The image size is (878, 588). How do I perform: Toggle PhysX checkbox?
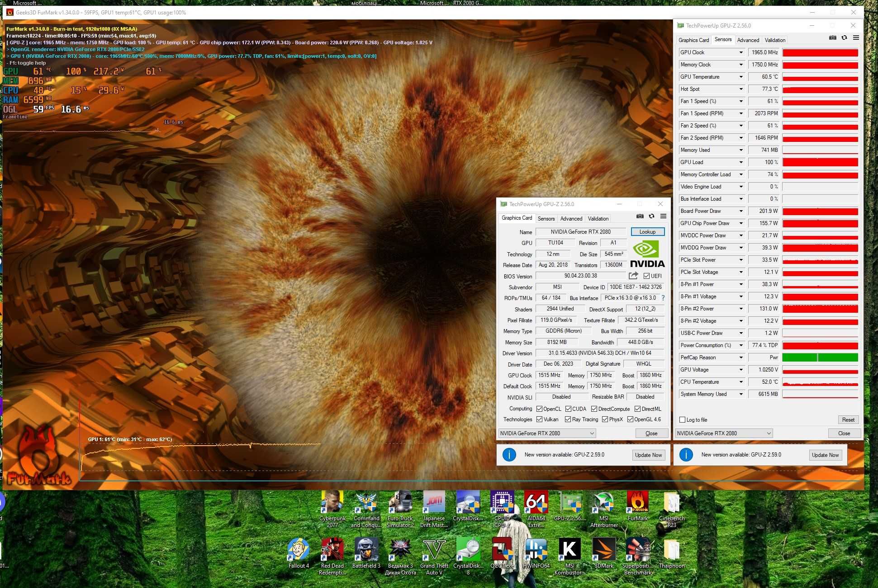point(605,419)
